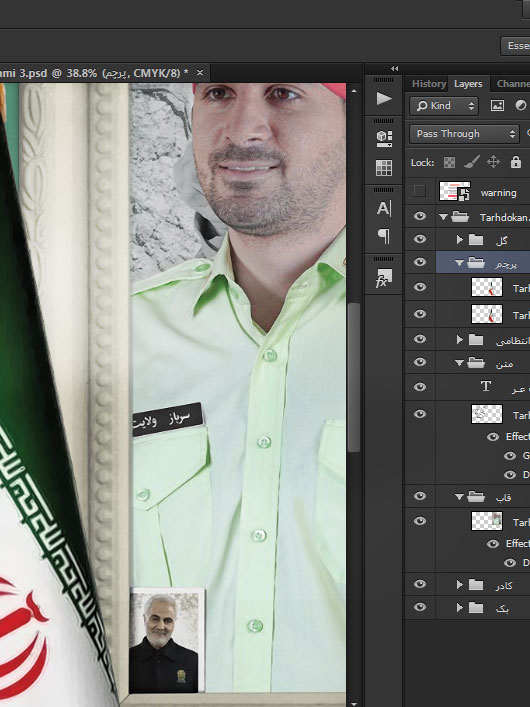Expand the بک group
This screenshot has width=530, height=707.
(460, 608)
